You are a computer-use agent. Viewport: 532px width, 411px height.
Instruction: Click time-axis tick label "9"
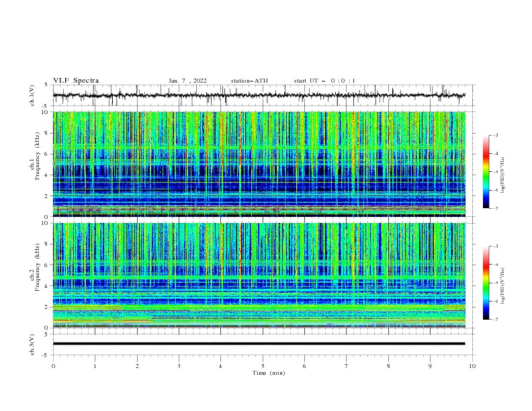pyautogui.click(x=430, y=366)
